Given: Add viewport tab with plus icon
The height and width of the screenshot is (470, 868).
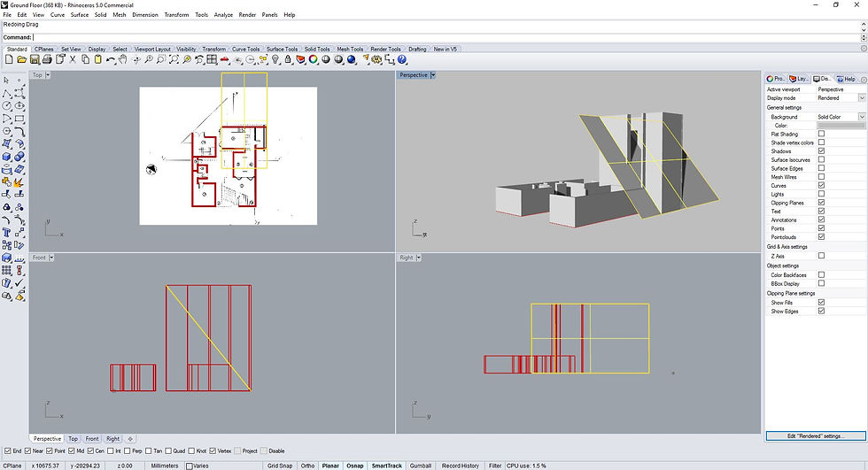Looking at the screenshot, I should 130,438.
